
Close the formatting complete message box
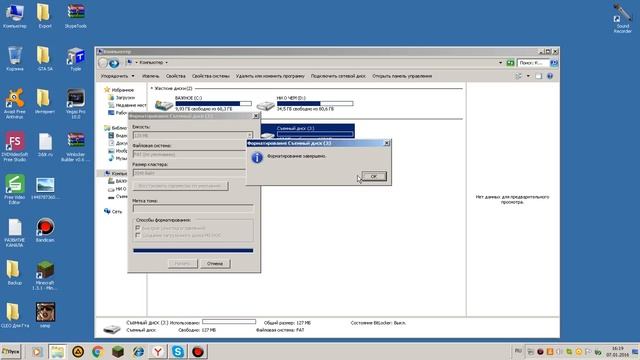387,143
